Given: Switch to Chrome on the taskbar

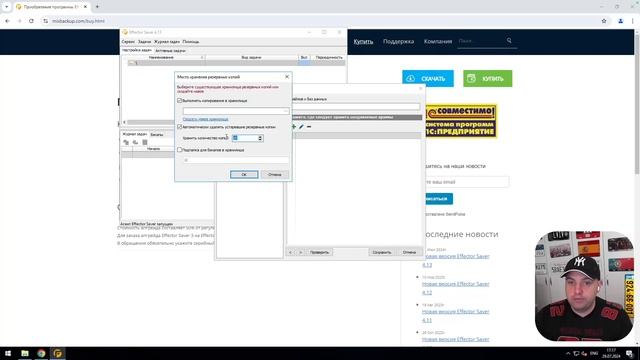Looking at the screenshot, I should 41,353.
